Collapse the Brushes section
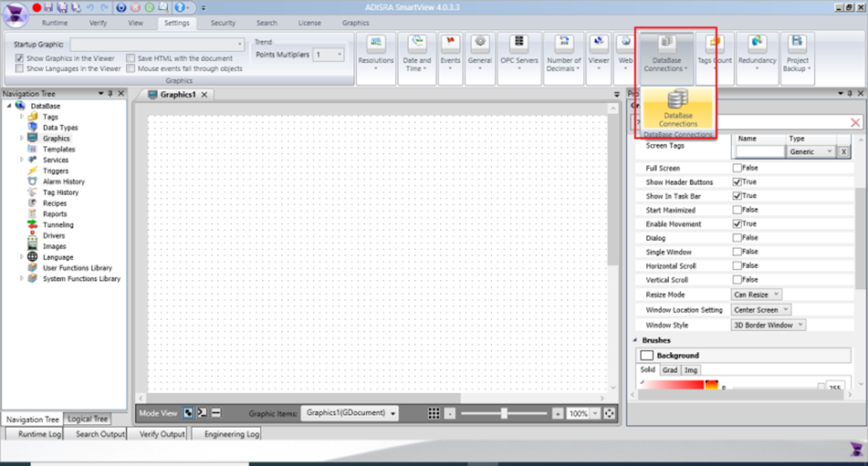Viewport: 868px width, 466px height. 635,340
